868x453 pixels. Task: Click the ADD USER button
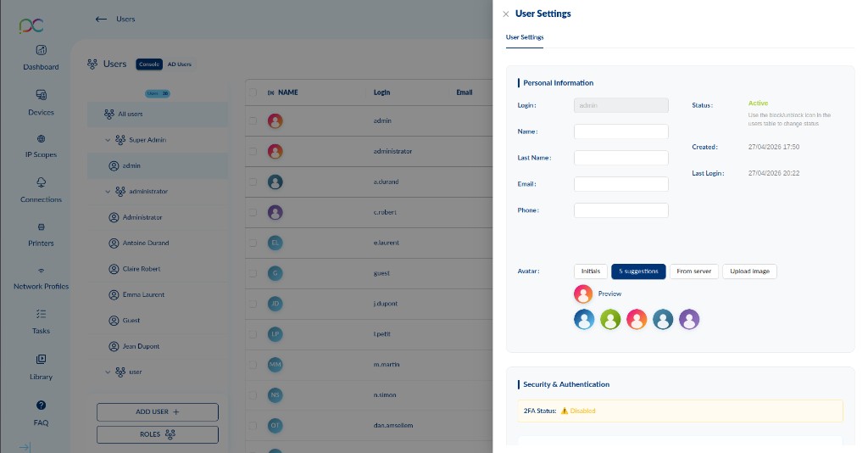coord(157,412)
